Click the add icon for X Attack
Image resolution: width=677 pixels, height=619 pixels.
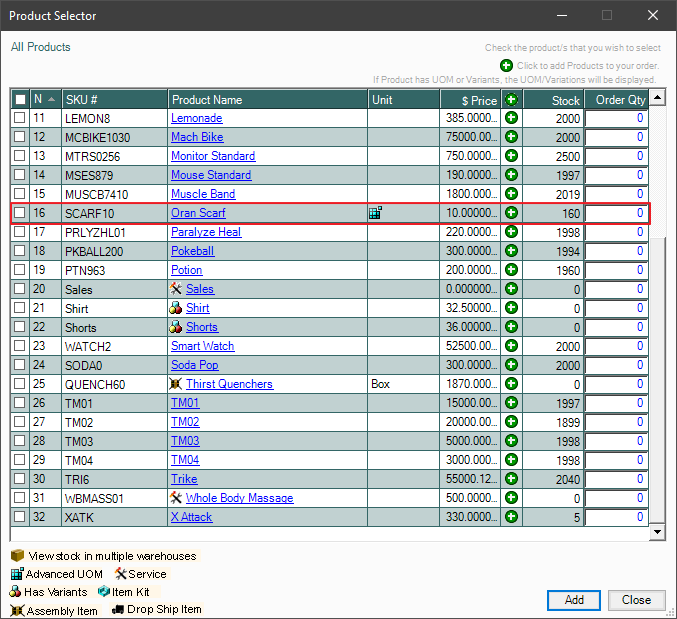[511, 517]
